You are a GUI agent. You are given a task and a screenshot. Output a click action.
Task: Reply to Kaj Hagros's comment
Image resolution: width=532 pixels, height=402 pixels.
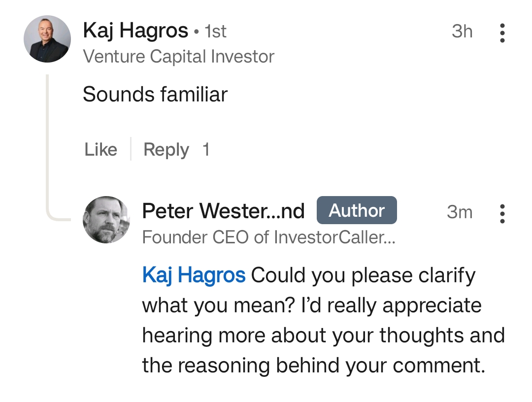[x=166, y=149]
